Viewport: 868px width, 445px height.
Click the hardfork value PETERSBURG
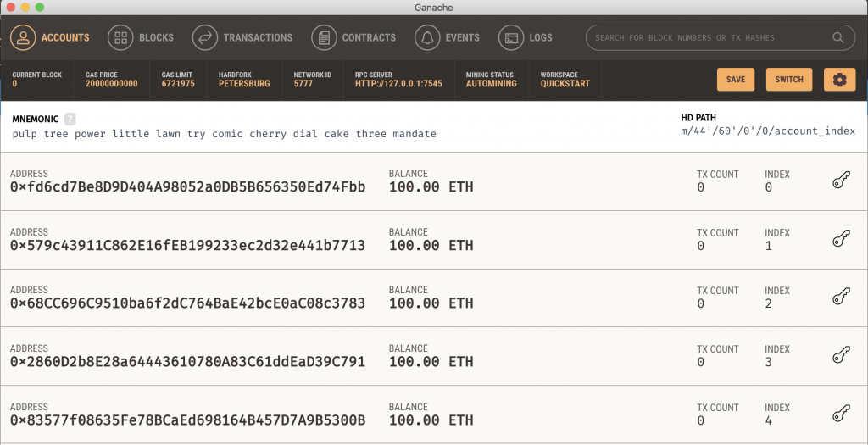[244, 84]
